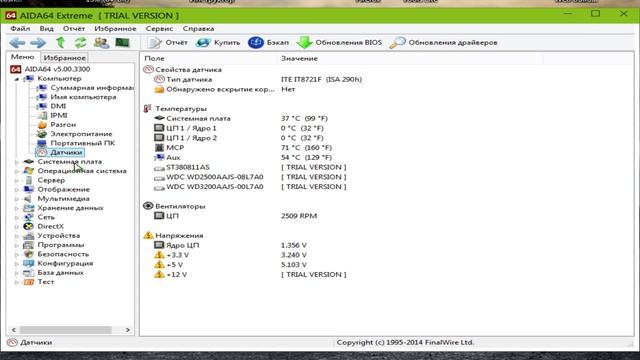Select the +12 V voltage row

tap(250, 275)
